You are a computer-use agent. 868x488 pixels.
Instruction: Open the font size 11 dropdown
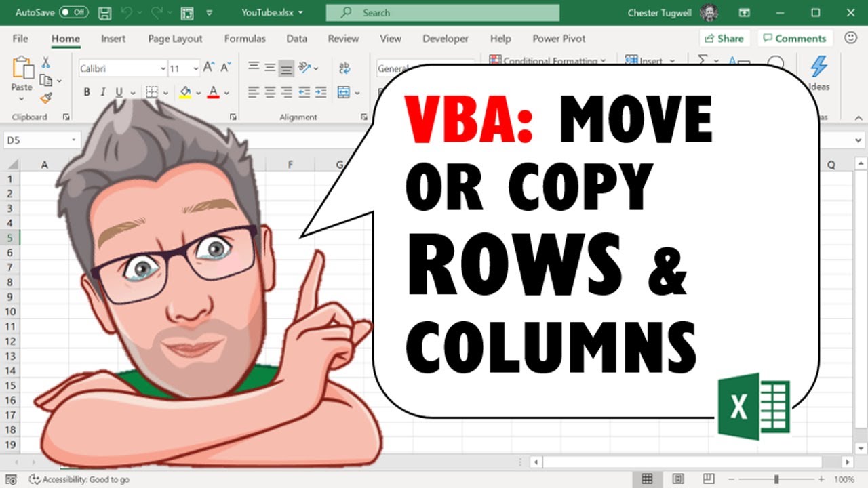point(195,68)
